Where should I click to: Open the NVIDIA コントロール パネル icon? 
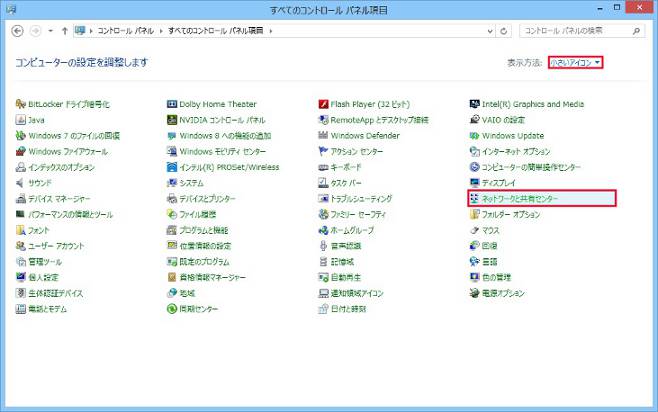(x=172, y=120)
